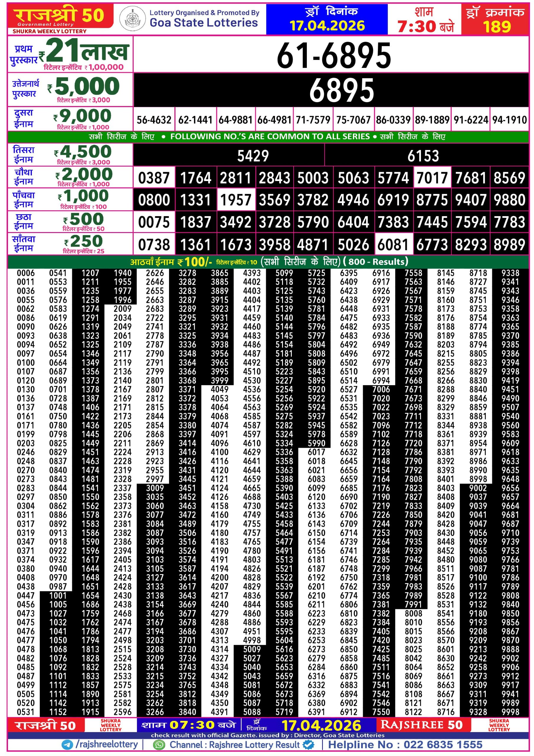
Task: Open the Rajshree Lottery Result channel link
Action: click(x=234, y=744)
